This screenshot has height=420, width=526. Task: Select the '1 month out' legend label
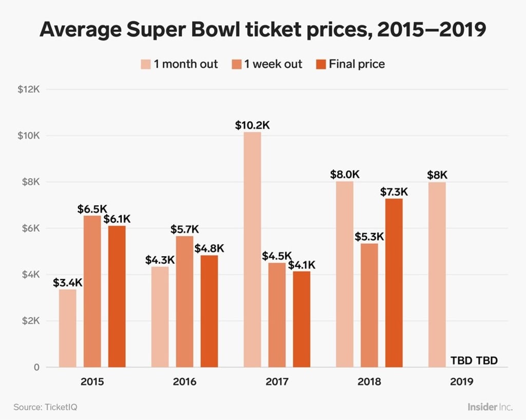[x=186, y=64]
